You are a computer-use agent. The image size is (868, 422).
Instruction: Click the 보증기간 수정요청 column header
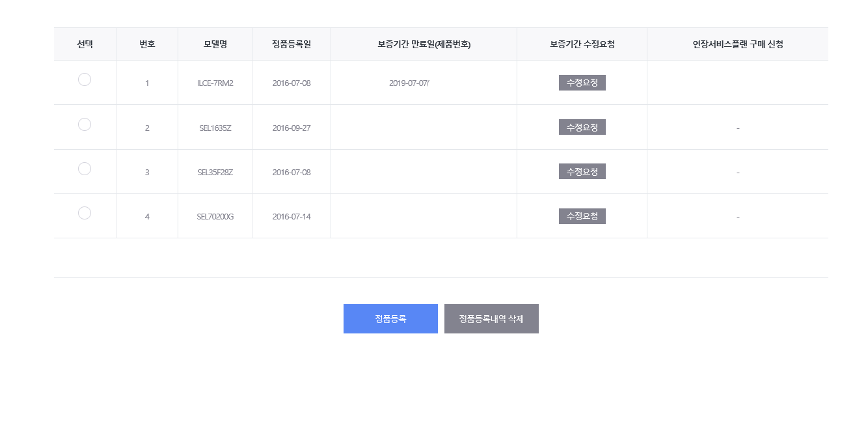coord(582,44)
